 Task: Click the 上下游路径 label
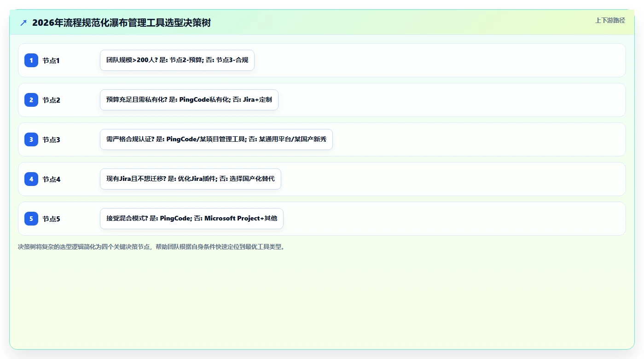coord(610,20)
